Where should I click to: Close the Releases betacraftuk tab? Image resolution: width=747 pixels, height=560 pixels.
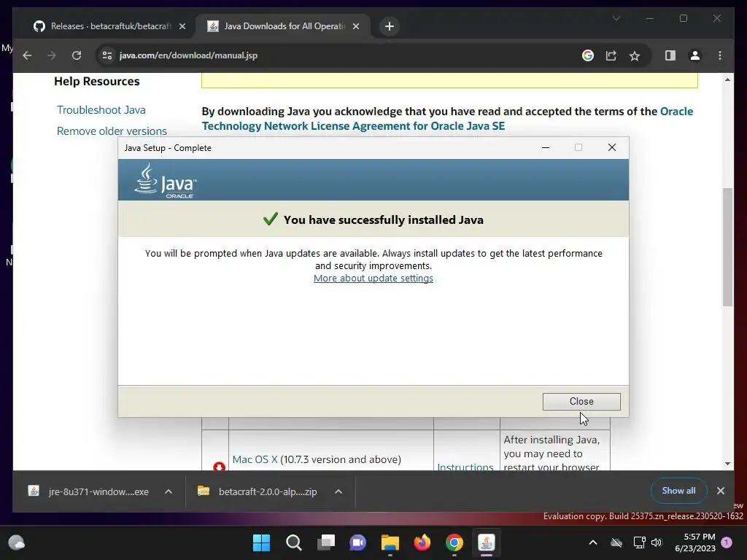click(182, 26)
